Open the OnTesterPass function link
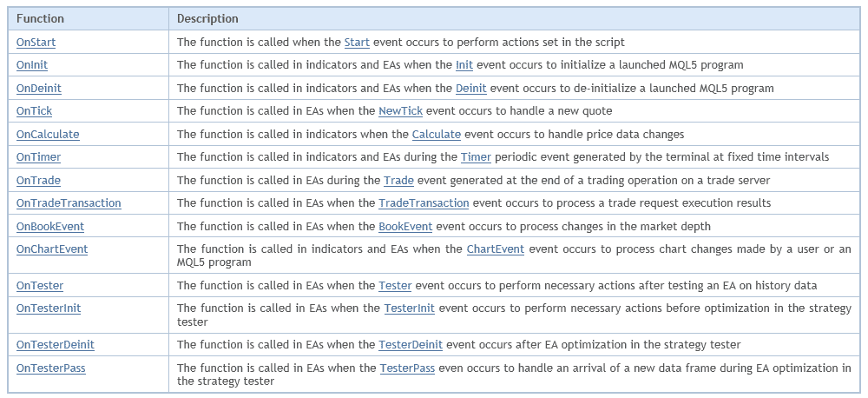Image resolution: width=868 pixels, height=398 pixels. click(51, 368)
